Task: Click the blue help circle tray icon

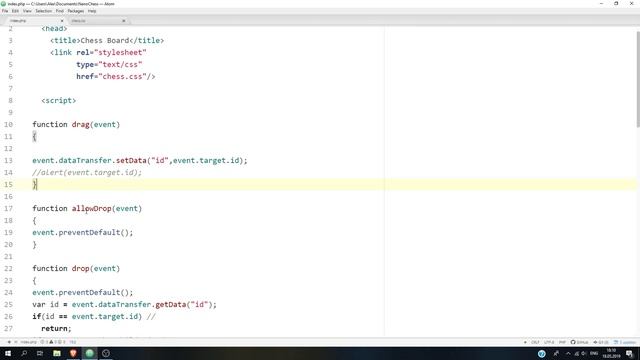Action: 542,353
